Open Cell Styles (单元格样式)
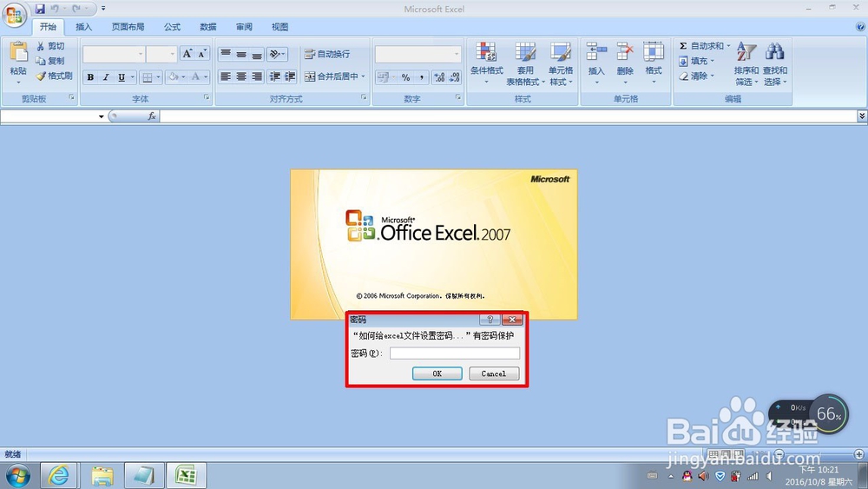The image size is (868, 489). pyautogui.click(x=561, y=63)
